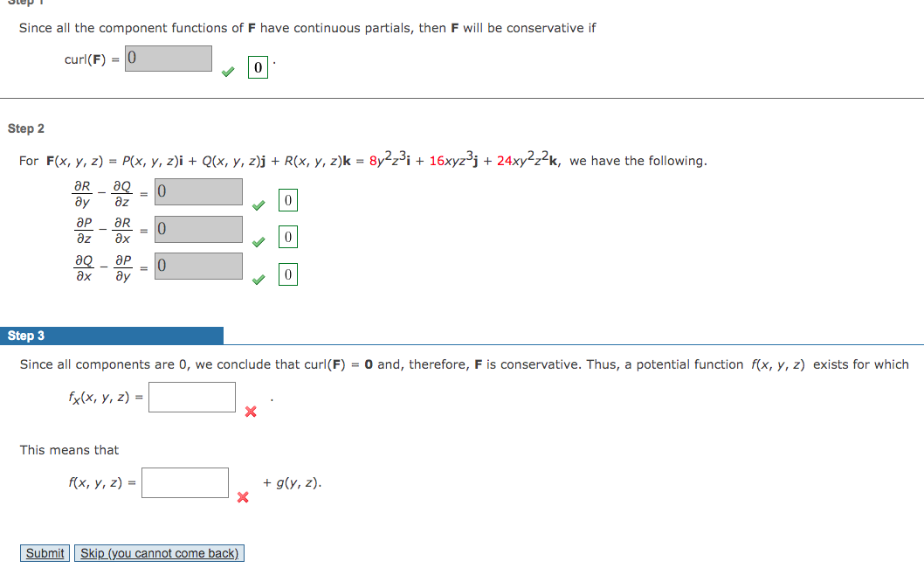Click the checkmark next to ∂P/∂z − ∂R/∂x answer
The height and width of the screenshot is (575, 924).
point(259,241)
